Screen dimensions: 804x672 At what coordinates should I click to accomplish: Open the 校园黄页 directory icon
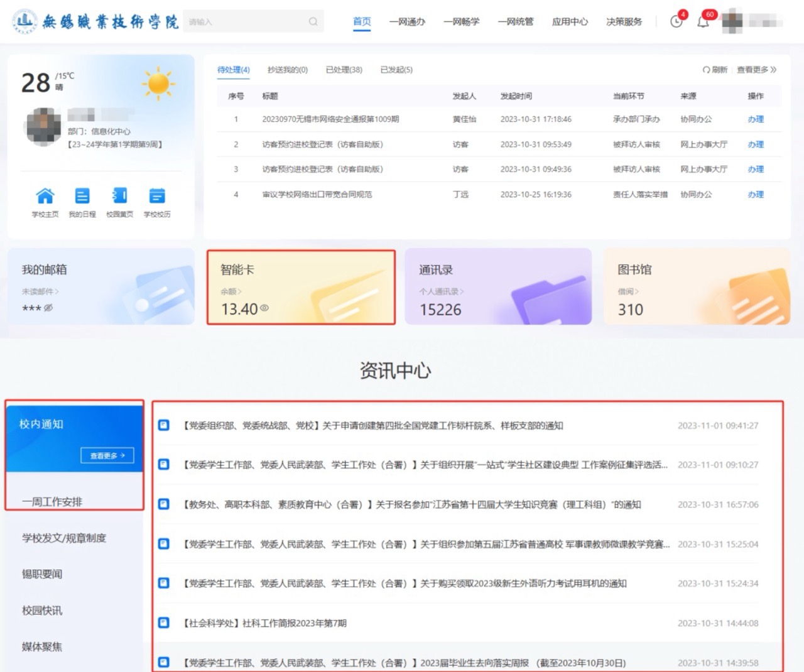coord(119,196)
